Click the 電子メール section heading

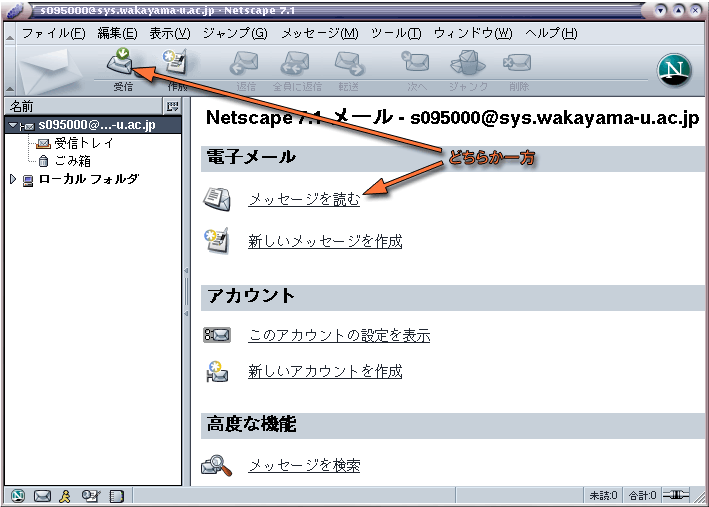(251, 157)
